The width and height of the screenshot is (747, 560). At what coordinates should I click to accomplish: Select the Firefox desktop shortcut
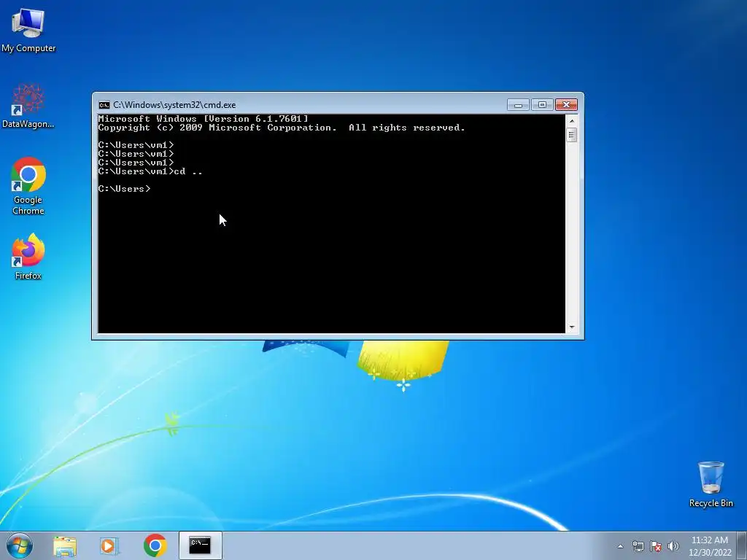pyautogui.click(x=28, y=257)
